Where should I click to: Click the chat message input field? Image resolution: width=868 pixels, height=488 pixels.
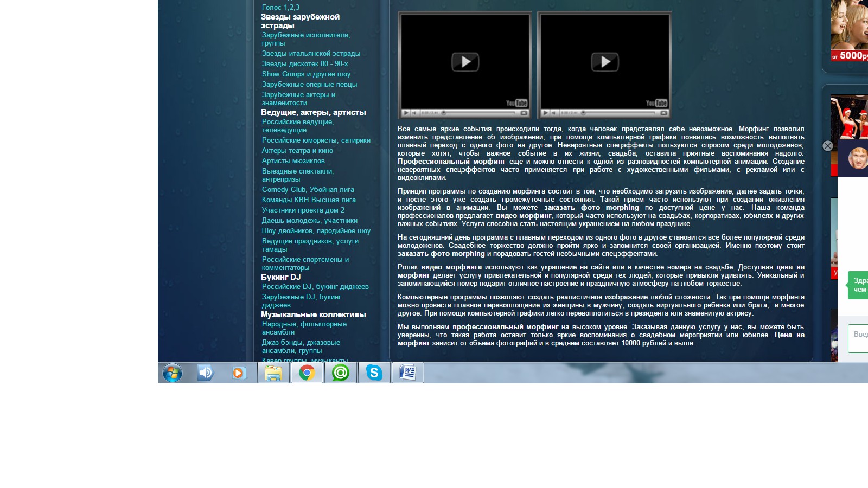(858, 338)
